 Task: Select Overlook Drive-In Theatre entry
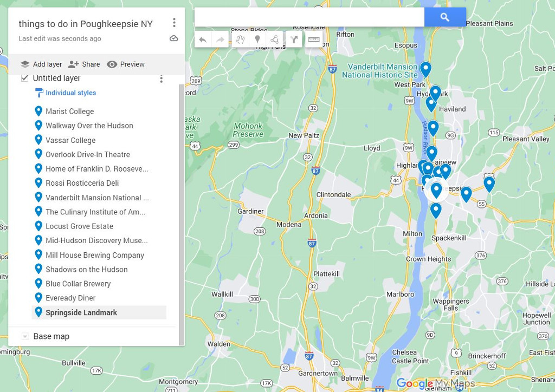pyautogui.click(x=88, y=154)
